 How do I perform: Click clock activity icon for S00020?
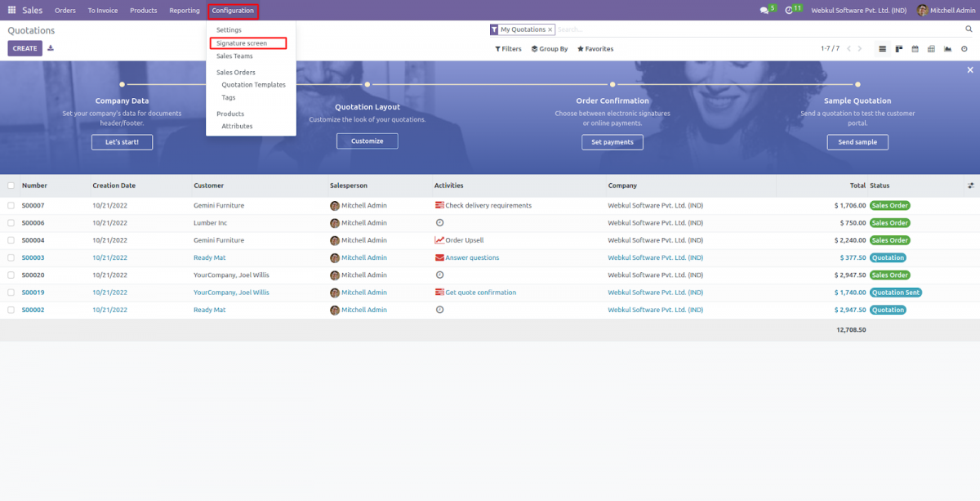[x=439, y=275]
